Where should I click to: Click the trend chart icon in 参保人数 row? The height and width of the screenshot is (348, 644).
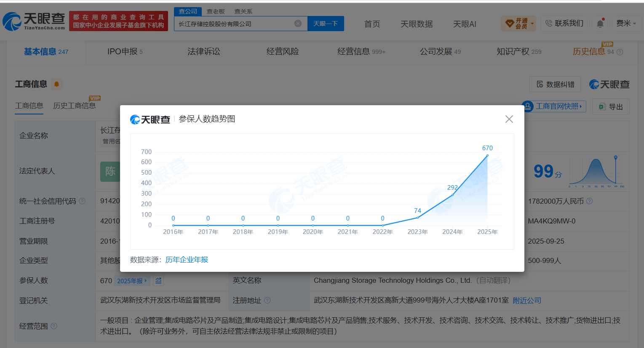[x=158, y=281]
